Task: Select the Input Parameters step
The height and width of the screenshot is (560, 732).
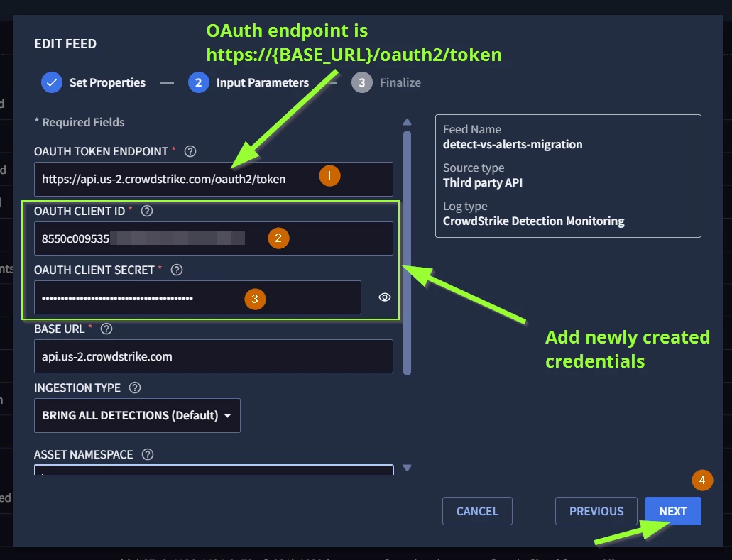Action: (248, 82)
